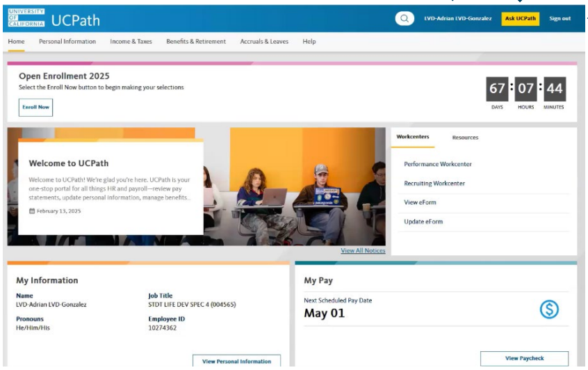
Task: Open the View eForm link
Action: (420, 202)
